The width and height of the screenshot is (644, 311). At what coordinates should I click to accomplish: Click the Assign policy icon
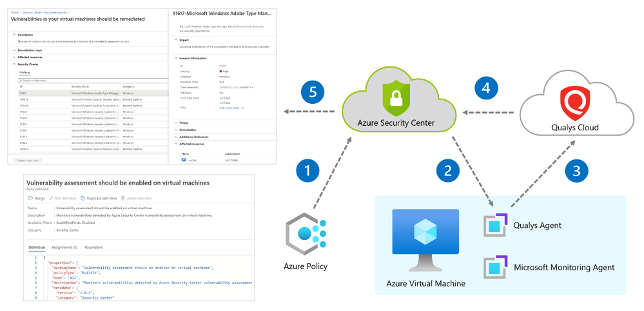point(30,198)
